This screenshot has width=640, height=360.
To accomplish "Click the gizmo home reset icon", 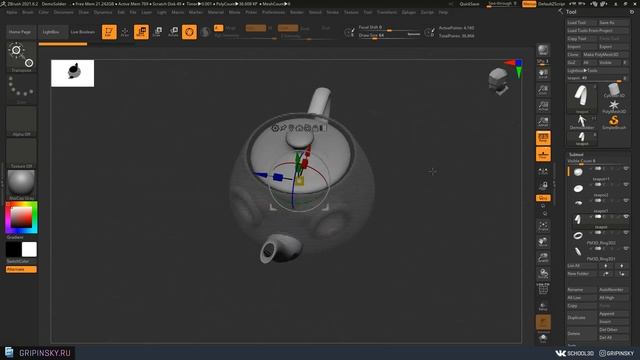I will click(299, 128).
